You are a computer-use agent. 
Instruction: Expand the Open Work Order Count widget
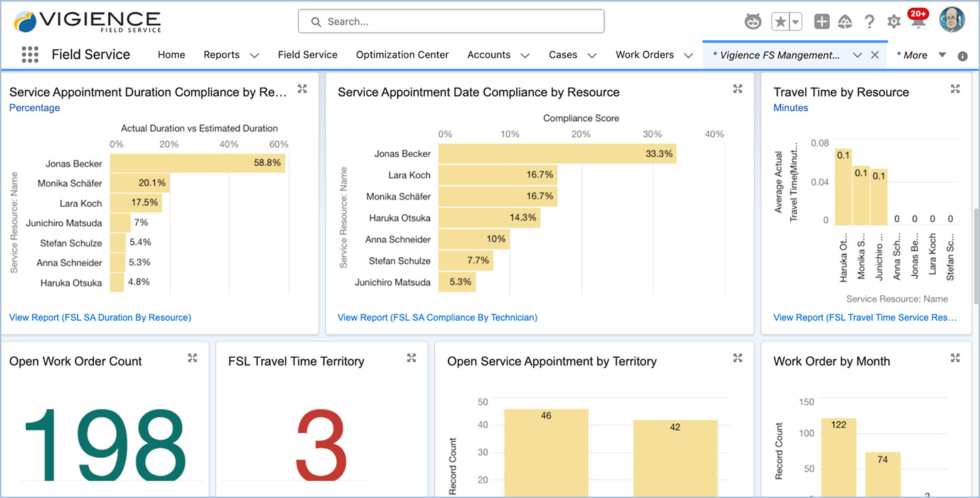[x=193, y=358]
